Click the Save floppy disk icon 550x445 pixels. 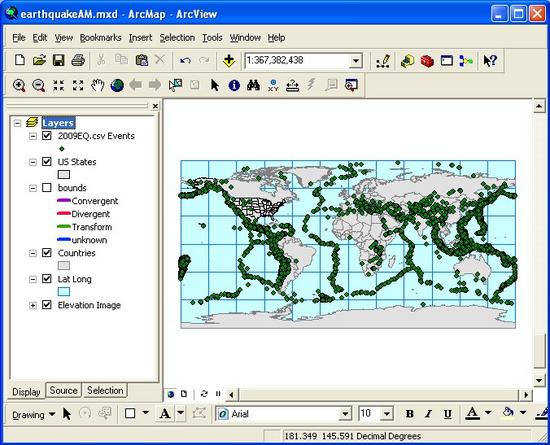click(59, 60)
